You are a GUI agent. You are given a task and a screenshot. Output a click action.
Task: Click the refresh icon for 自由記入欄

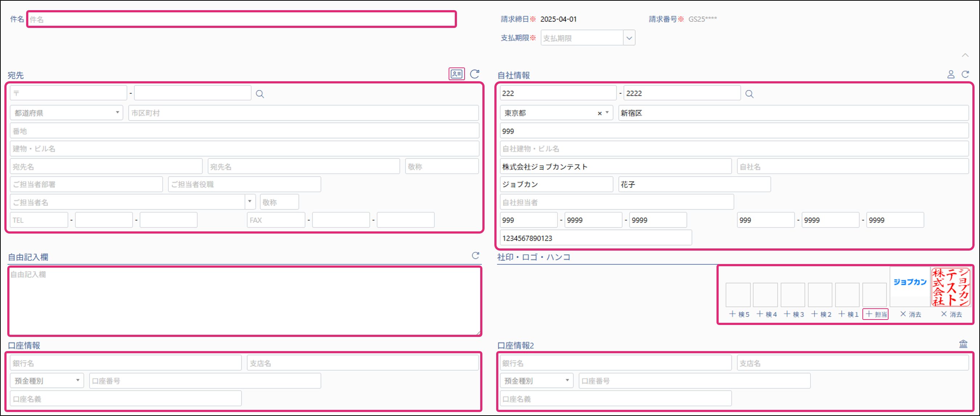pos(475,256)
